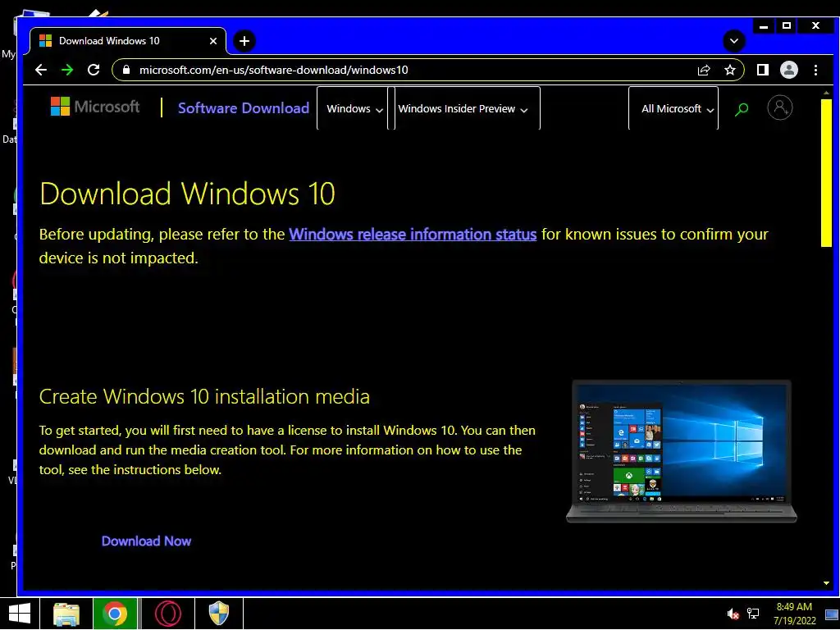Open network status tray icon
The width and height of the screenshot is (840, 630).
[x=753, y=614]
